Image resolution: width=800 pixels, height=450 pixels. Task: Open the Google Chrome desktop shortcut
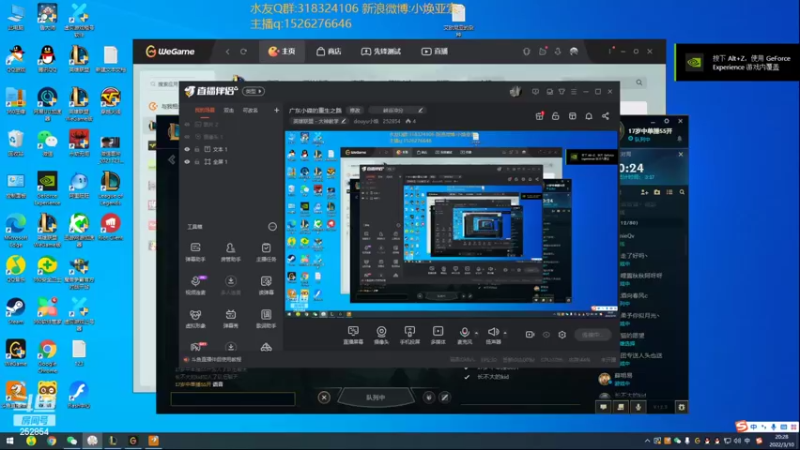(x=47, y=357)
